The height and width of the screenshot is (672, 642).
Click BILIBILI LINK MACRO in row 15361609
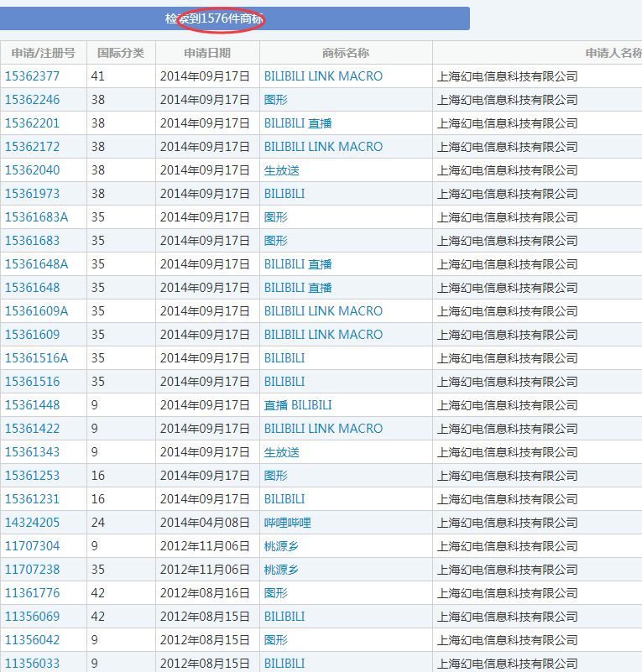point(323,335)
